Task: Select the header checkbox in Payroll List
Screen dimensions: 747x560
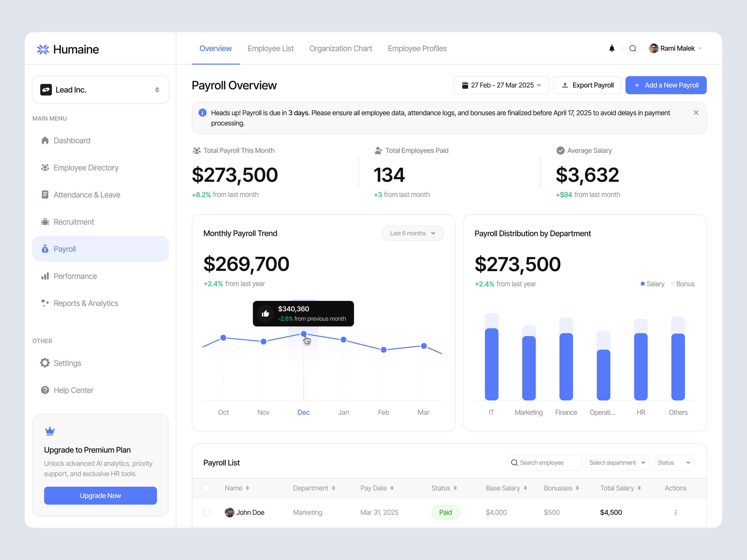Action: pyautogui.click(x=207, y=488)
